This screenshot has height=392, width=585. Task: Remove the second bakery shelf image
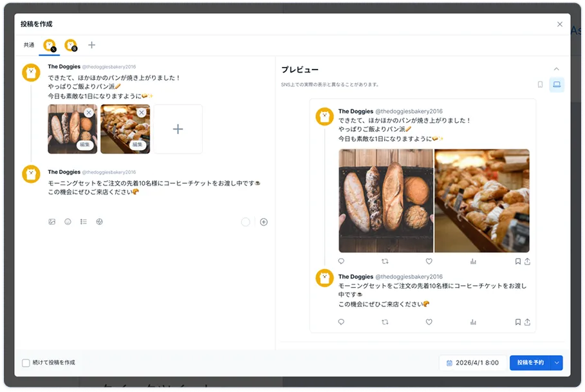(142, 113)
